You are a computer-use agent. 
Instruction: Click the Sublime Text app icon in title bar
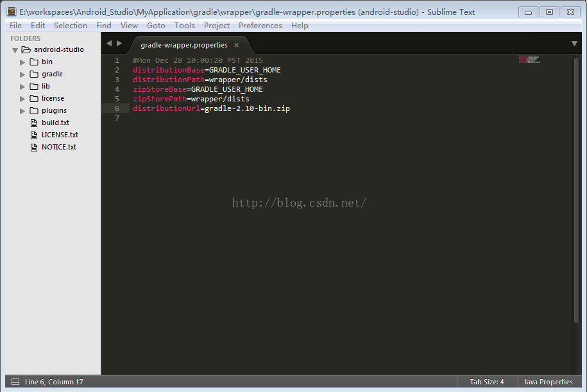12,12
